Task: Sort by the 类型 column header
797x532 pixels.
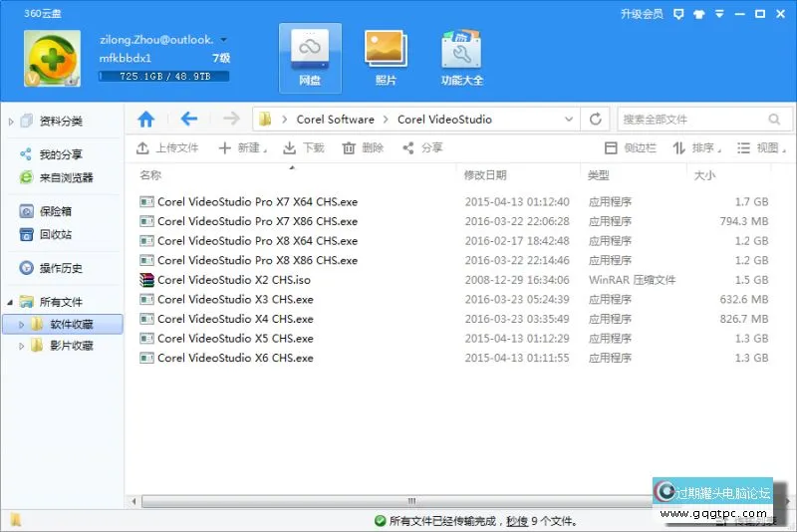Action: tap(599, 175)
